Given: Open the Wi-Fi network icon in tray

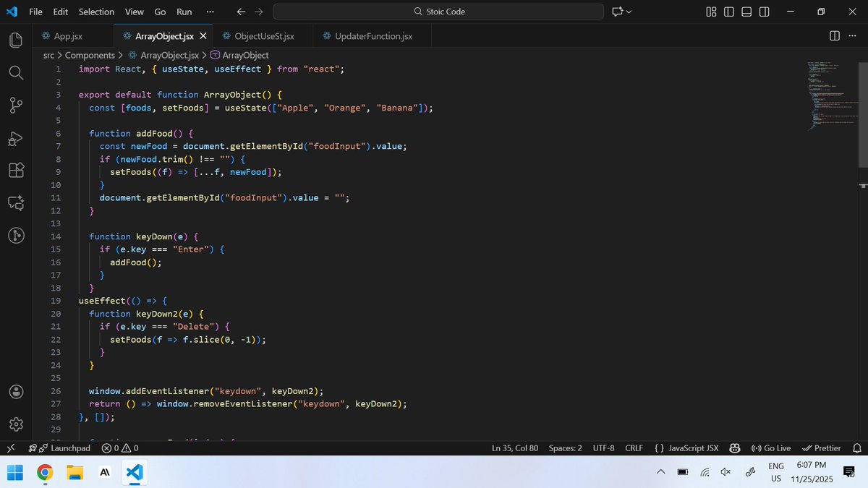Looking at the screenshot, I should (705, 472).
